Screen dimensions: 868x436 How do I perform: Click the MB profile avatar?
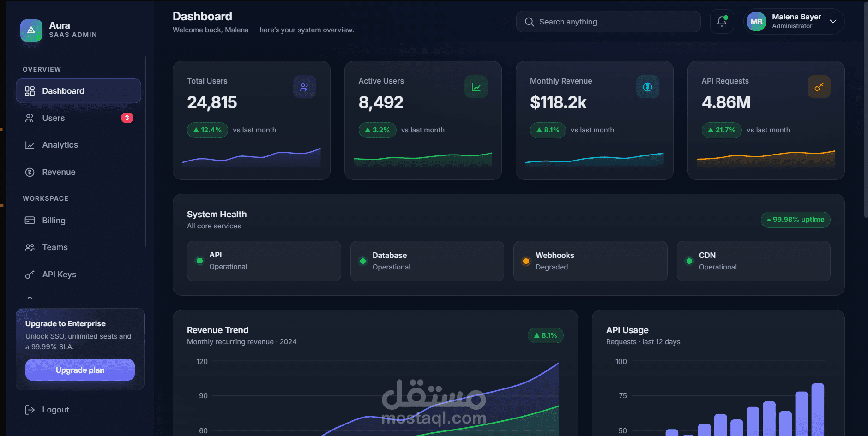tap(756, 22)
